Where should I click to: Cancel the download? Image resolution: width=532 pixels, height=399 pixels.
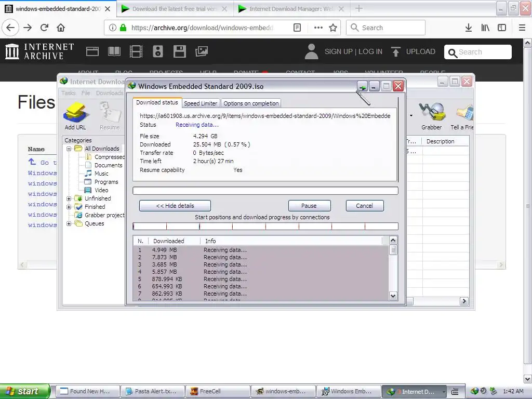pos(364,206)
